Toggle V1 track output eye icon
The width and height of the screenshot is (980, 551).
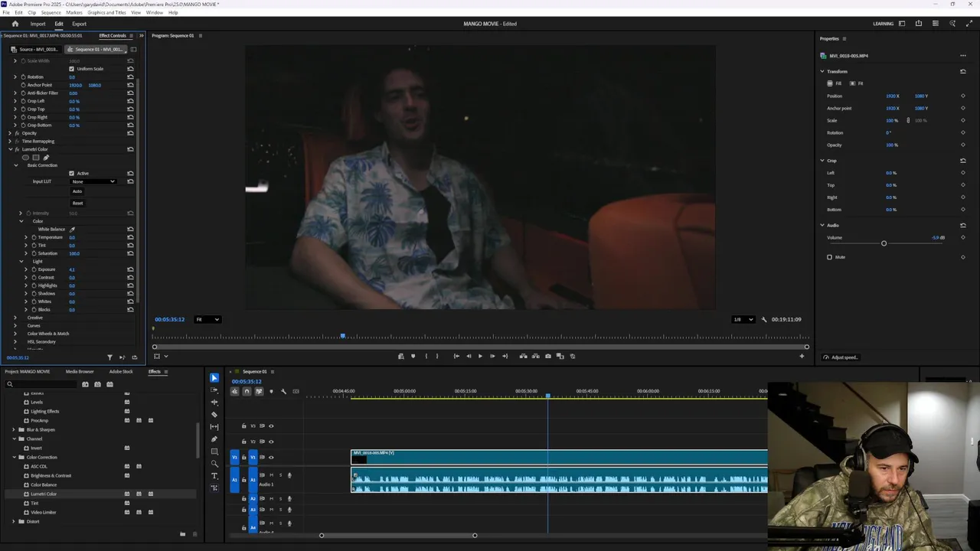coord(271,458)
